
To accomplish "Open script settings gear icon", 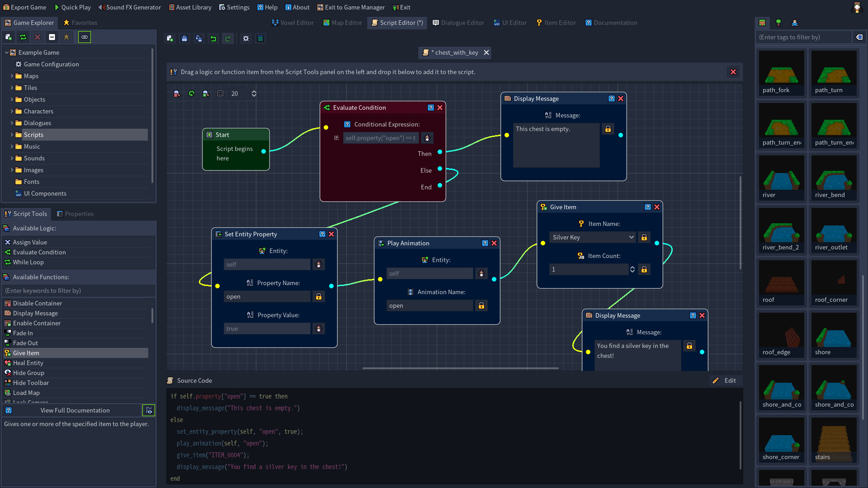I will point(246,39).
